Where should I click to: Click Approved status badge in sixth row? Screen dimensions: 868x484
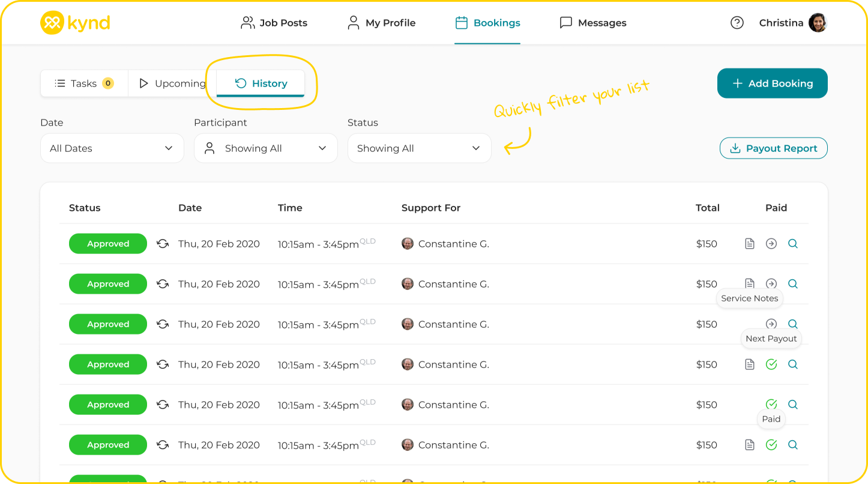pos(108,445)
